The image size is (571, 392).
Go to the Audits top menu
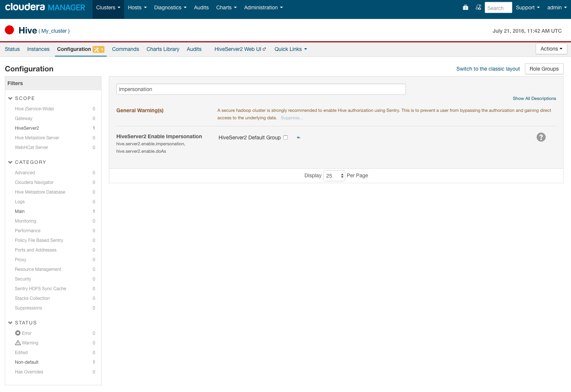pos(201,7)
